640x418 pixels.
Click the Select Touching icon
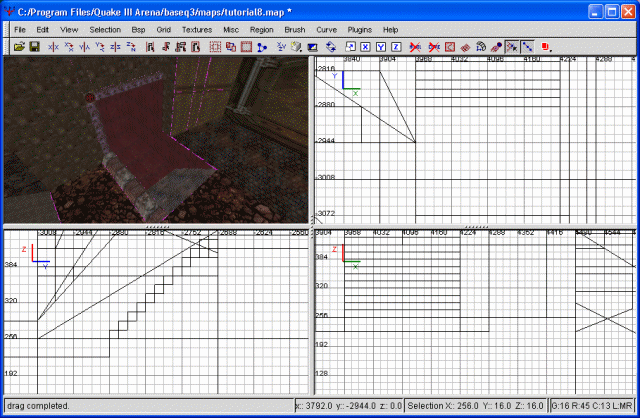coord(165,47)
